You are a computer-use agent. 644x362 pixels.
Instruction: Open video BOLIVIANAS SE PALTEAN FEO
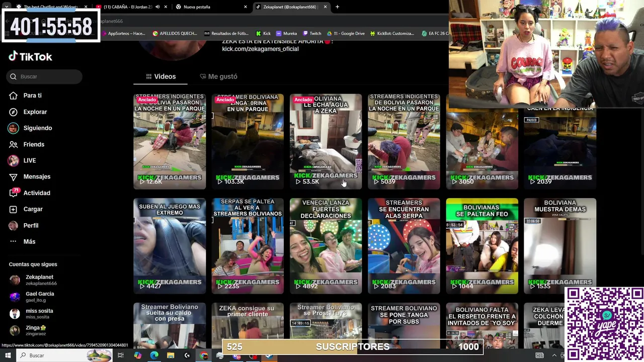482,246
